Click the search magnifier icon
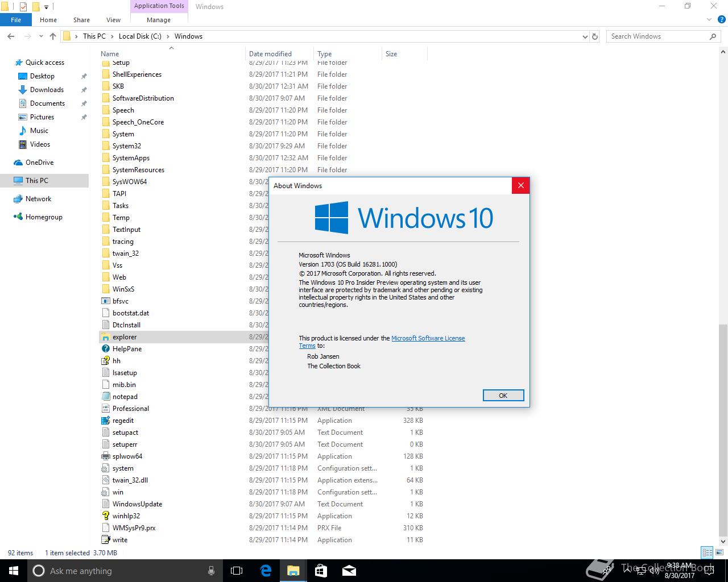This screenshot has width=728, height=582. point(713,36)
